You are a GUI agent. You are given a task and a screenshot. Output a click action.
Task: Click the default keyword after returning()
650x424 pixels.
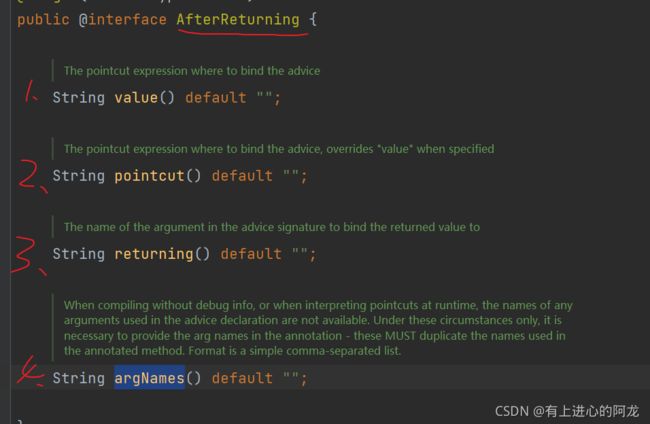[x=251, y=254]
